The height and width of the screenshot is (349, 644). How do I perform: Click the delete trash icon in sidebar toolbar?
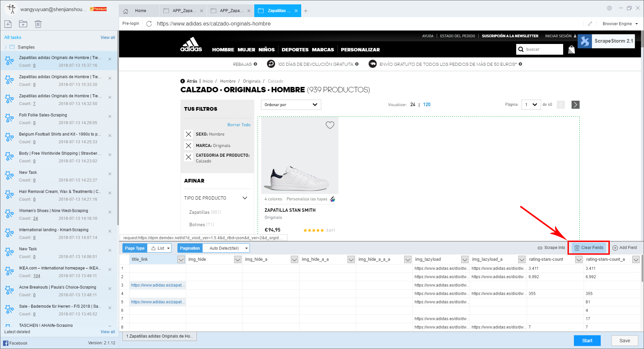tap(38, 24)
